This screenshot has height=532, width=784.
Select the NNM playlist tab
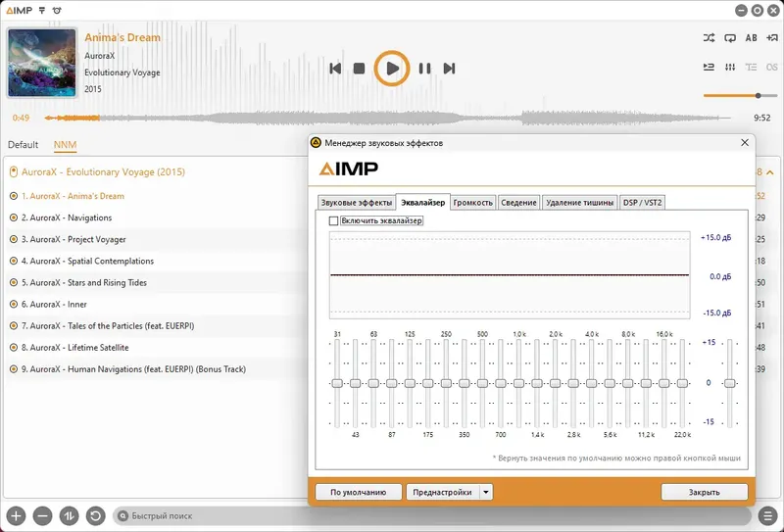(65, 145)
